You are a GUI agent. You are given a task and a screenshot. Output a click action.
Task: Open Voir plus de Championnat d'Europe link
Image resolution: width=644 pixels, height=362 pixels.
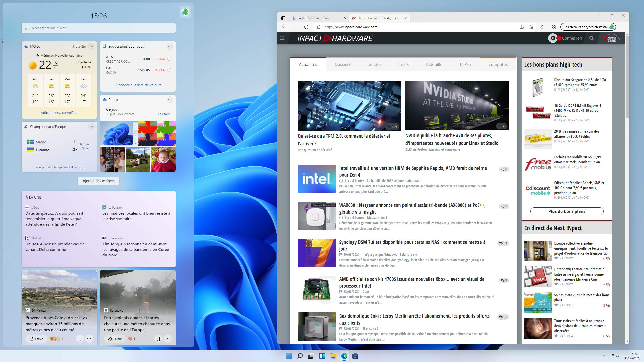[59, 167]
